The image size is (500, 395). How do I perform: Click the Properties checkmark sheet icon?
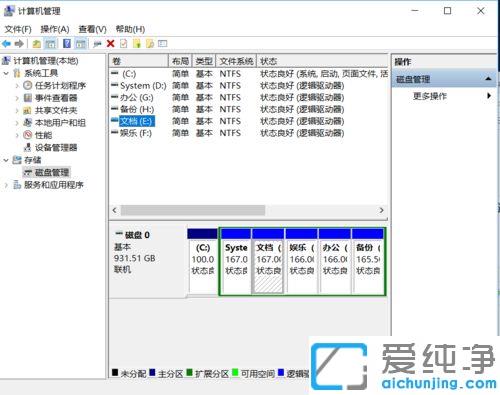pos(123,44)
